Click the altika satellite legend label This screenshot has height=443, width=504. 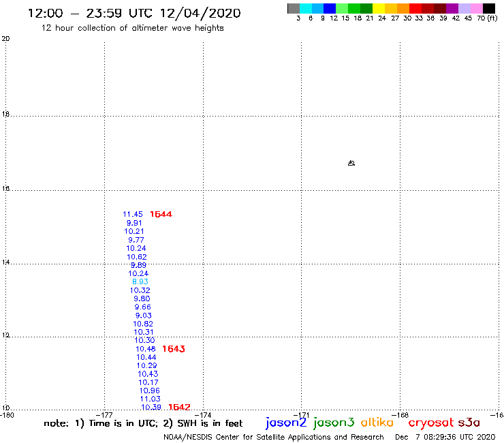coord(377,423)
